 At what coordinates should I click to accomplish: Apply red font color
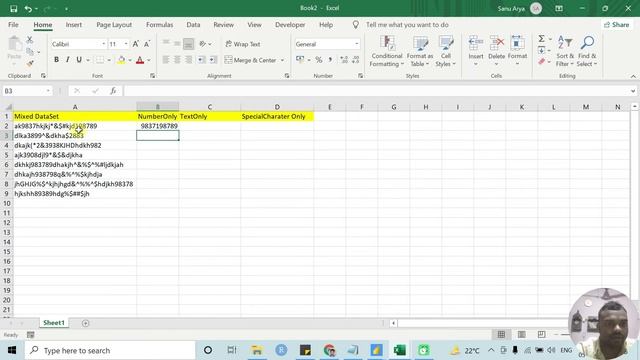pyautogui.click(x=140, y=60)
